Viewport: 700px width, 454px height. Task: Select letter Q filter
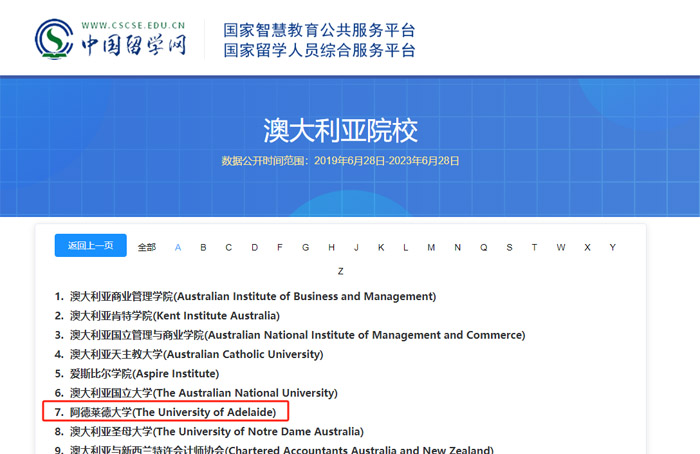click(x=483, y=247)
